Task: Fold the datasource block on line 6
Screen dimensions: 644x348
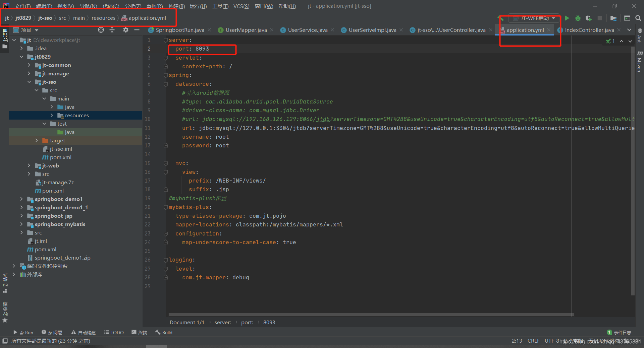Action: coord(166,84)
